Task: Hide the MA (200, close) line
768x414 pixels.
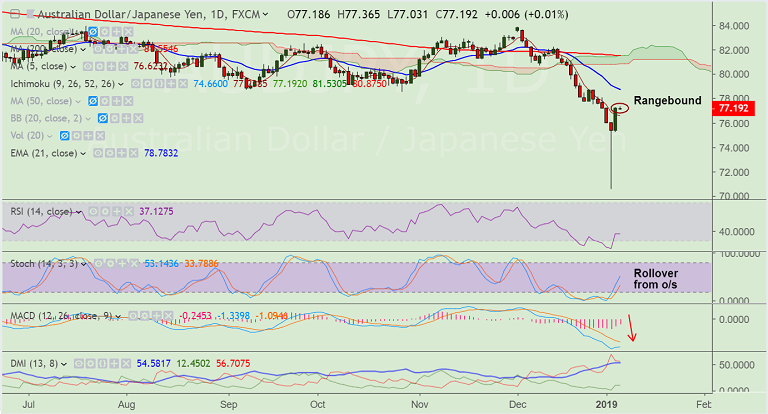Action: click(97, 49)
